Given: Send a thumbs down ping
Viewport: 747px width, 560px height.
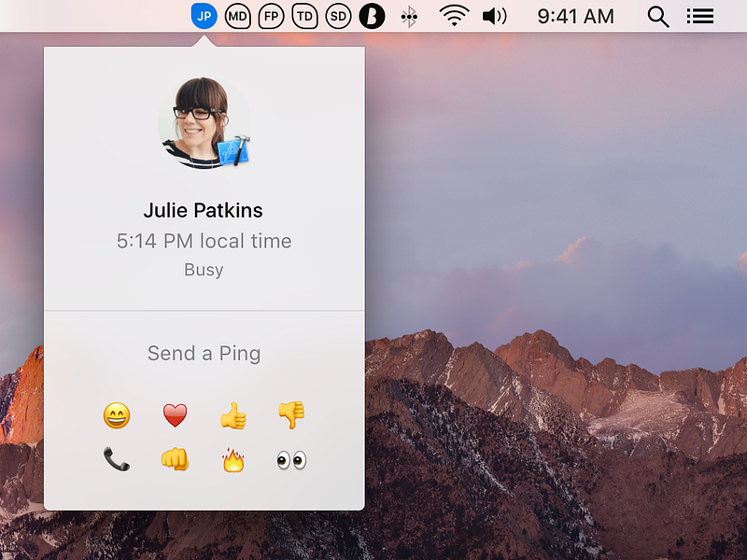Looking at the screenshot, I should pyautogui.click(x=291, y=414).
